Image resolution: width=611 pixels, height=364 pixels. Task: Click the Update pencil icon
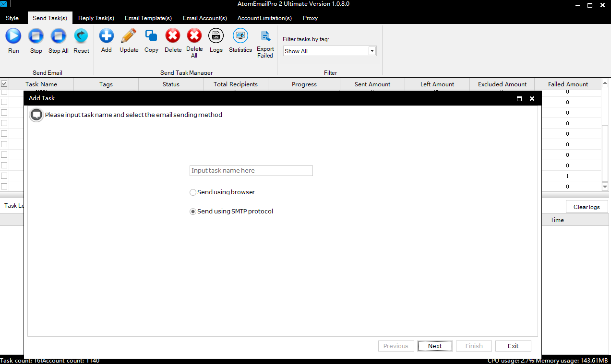pos(129,36)
